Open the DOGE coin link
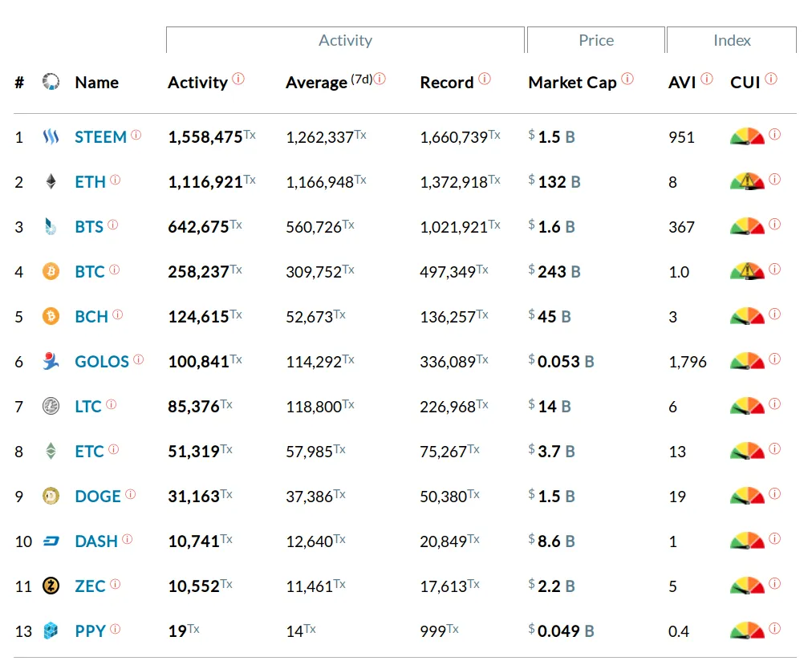 [97, 497]
